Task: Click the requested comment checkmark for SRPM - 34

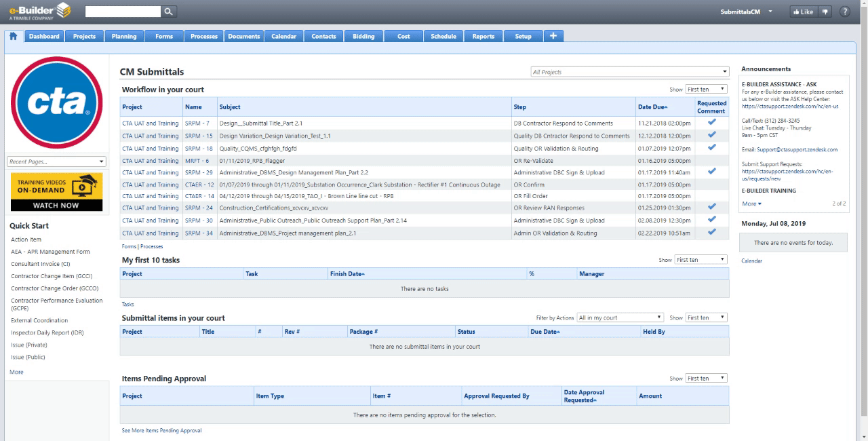Action: click(711, 232)
